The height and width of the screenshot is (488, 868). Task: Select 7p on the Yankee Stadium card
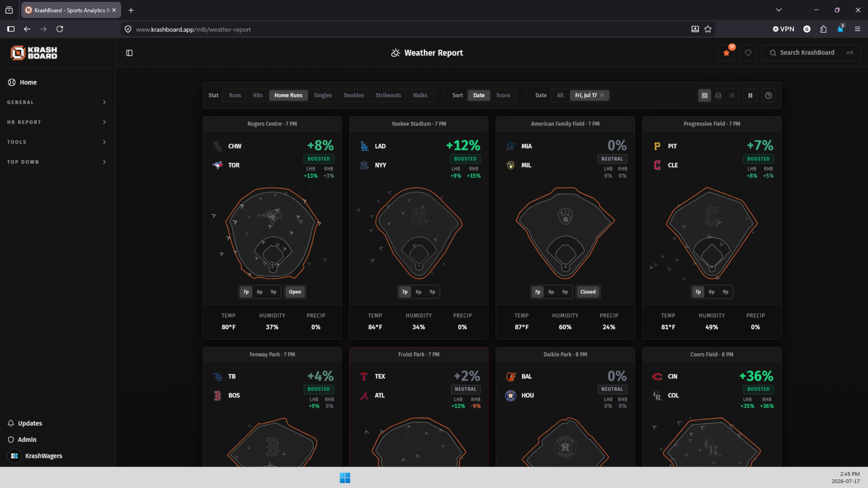405,292
